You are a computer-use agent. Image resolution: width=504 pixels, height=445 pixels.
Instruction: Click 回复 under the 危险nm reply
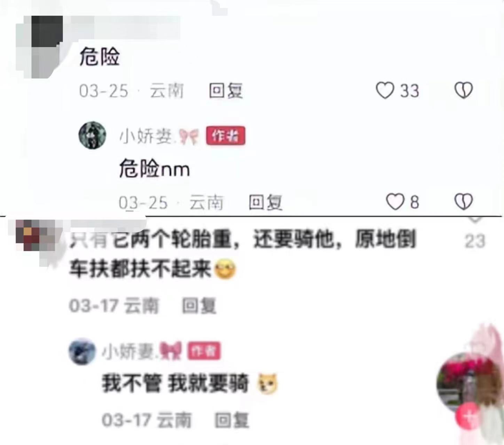click(265, 202)
